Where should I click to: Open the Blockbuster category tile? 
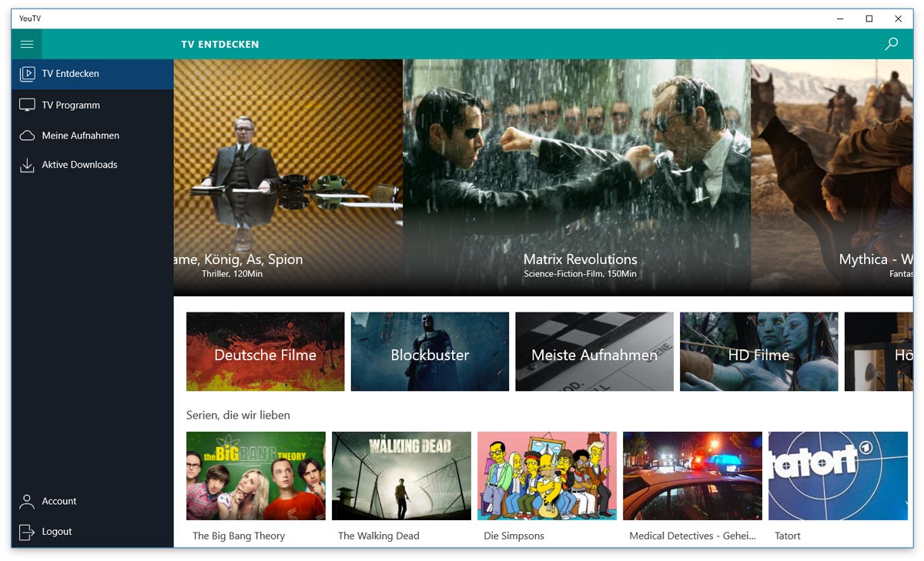[430, 352]
